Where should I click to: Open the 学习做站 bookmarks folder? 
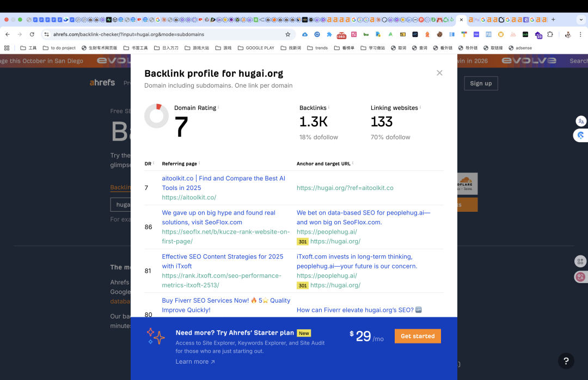(373, 48)
